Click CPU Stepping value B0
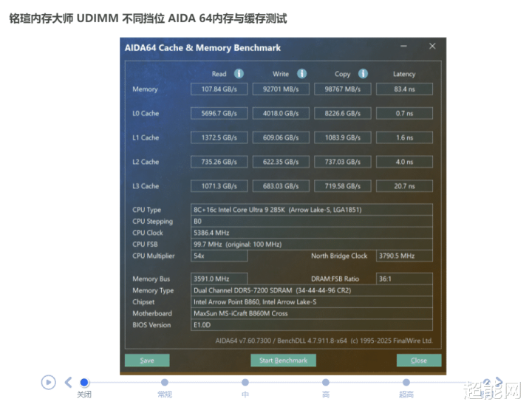The image size is (532, 413). 312,221
